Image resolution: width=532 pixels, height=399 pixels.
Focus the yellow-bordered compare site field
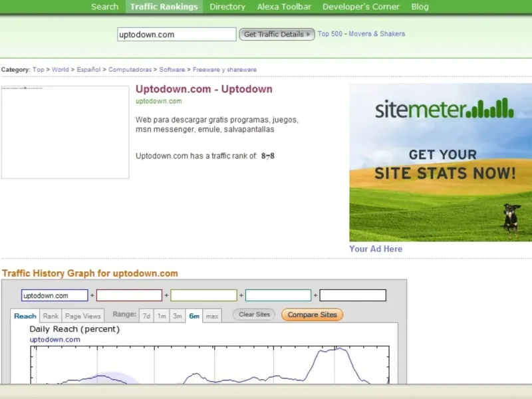[x=203, y=295]
